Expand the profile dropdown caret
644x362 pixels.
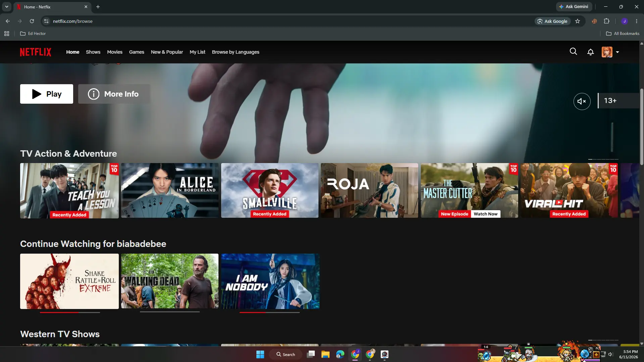pyautogui.click(x=617, y=52)
